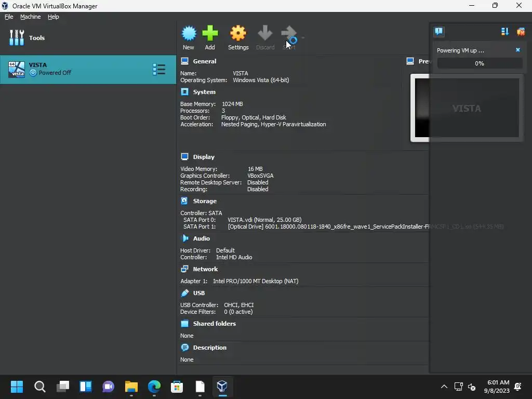Open Network settings via its header
Viewport: 532px width, 399px height.
point(205,269)
